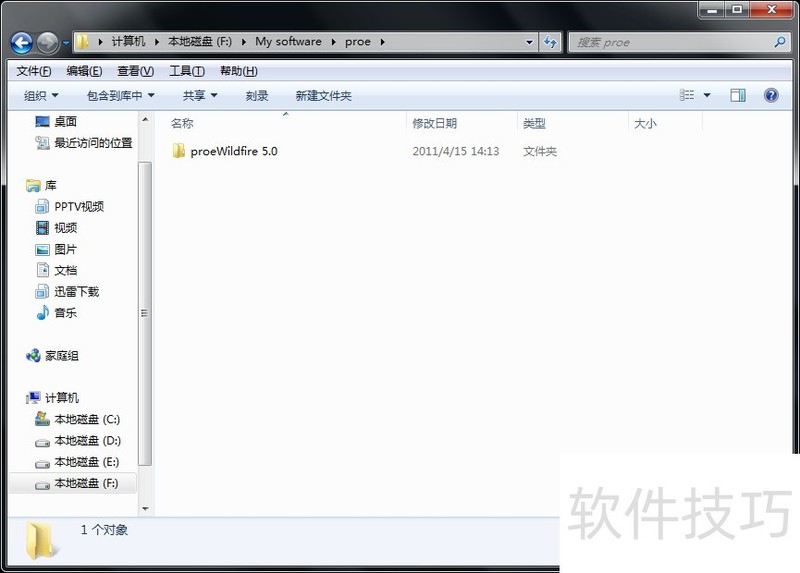
Task: Open the 工具(T) menu
Action: (x=187, y=71)
